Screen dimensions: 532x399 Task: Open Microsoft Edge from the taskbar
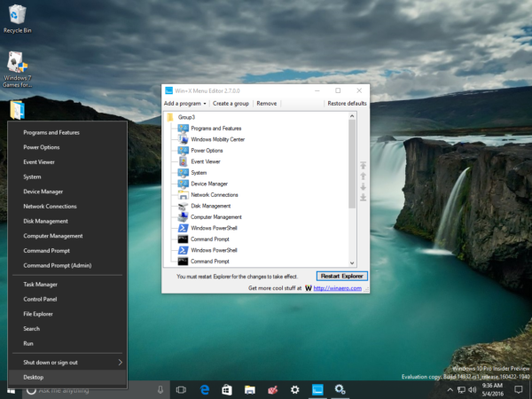click(x=205, y=390)
